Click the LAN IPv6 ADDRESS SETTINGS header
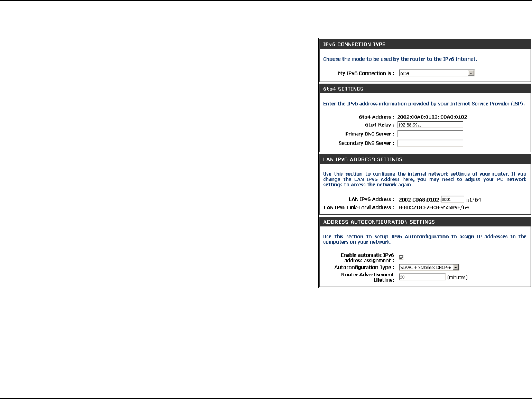Screen dimensions: 532x399 [425, 159]
